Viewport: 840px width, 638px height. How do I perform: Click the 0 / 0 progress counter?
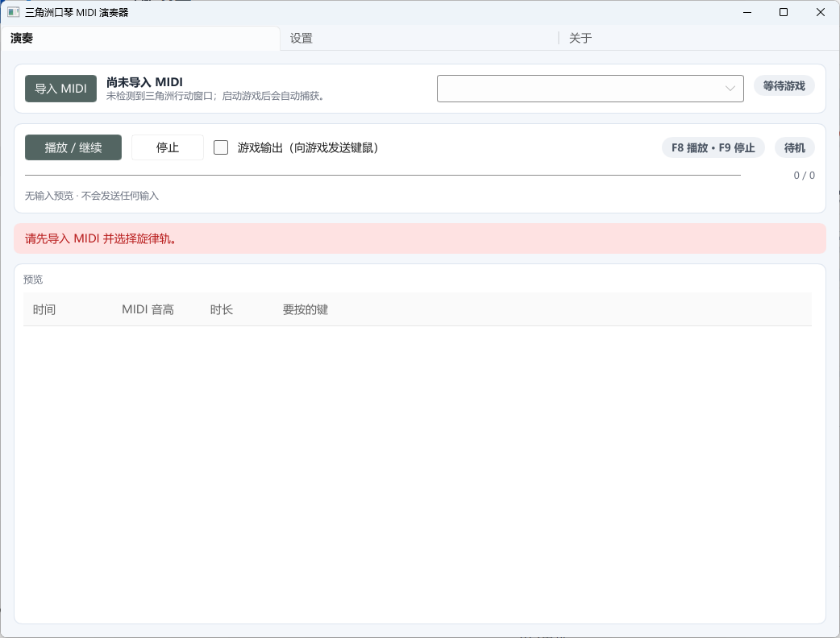(804, 175)
